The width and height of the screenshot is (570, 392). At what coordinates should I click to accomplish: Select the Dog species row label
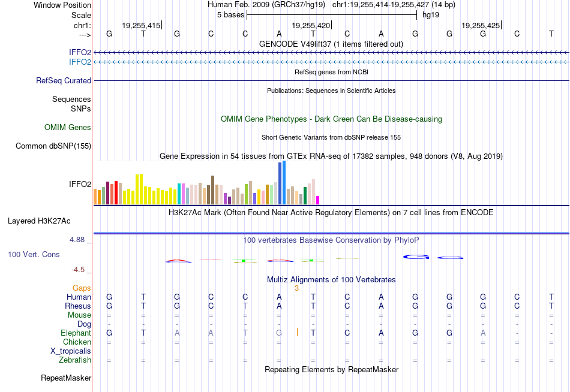[85, 324]
